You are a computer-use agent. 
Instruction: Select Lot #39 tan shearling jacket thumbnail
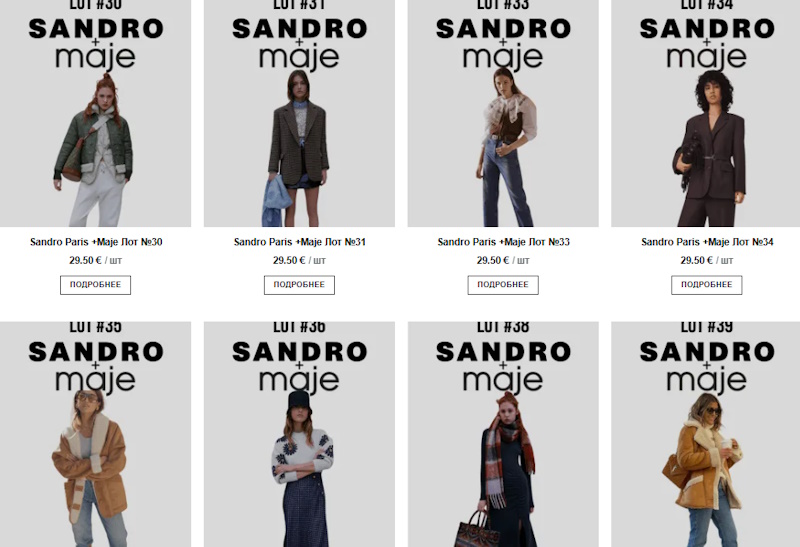tap(706, 434)
